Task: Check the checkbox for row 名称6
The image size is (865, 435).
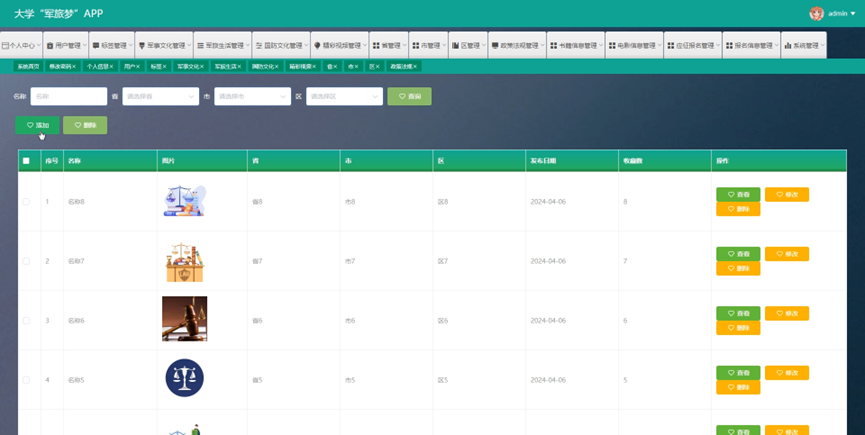Action: (26, 321)
